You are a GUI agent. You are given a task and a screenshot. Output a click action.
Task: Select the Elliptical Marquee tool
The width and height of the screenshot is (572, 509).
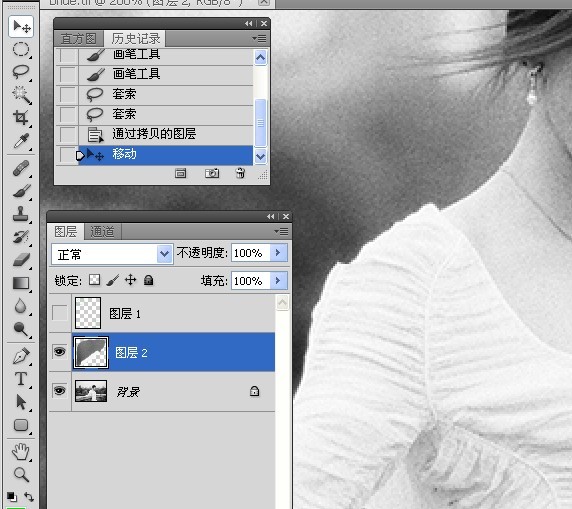21,49
